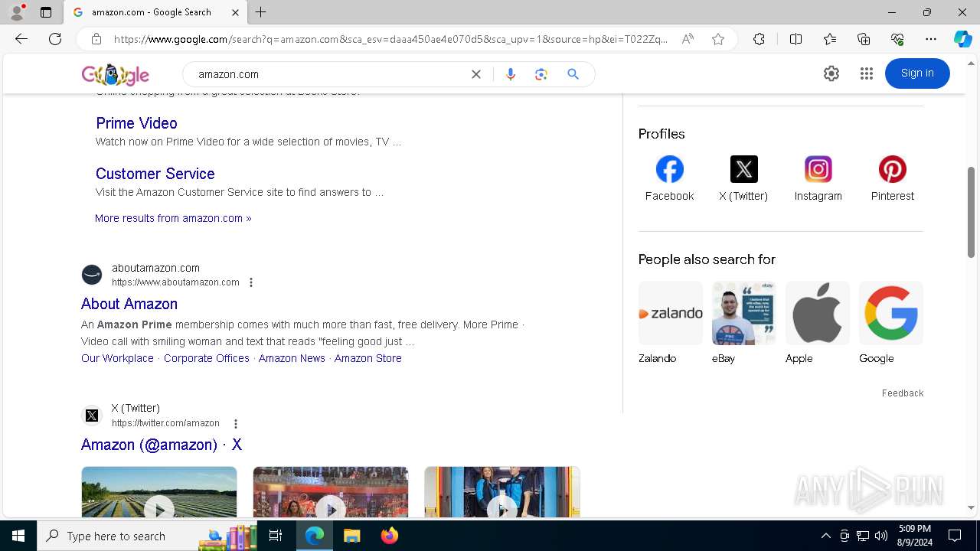980x551 pixels.
Task: Open the Favorites list icon
Action: (x=830, y=39)
